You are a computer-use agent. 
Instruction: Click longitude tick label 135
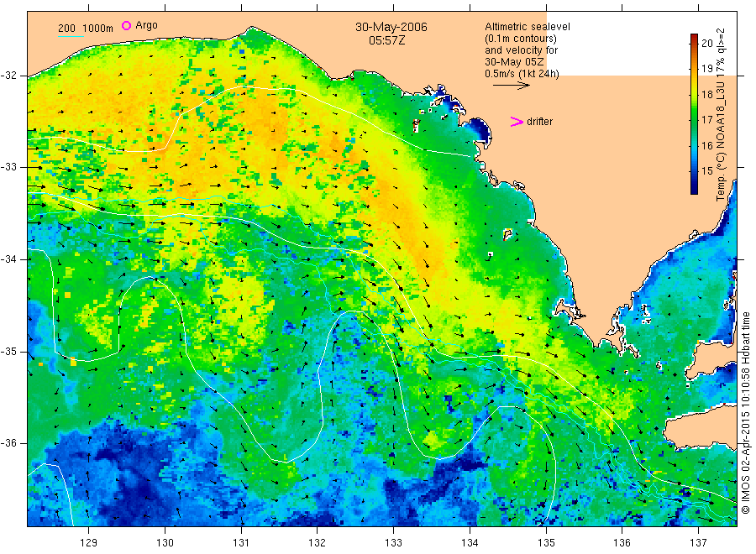(546, 542)
